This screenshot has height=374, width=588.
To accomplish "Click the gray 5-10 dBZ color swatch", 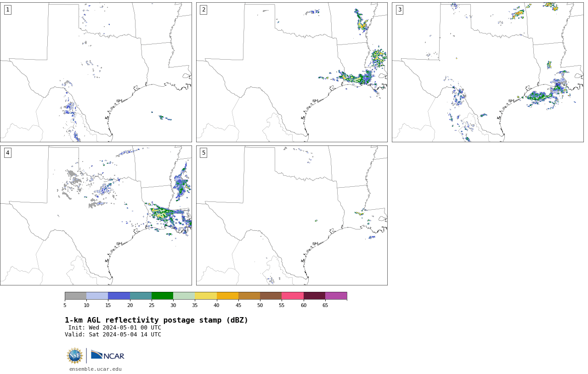I will point(75,296).
